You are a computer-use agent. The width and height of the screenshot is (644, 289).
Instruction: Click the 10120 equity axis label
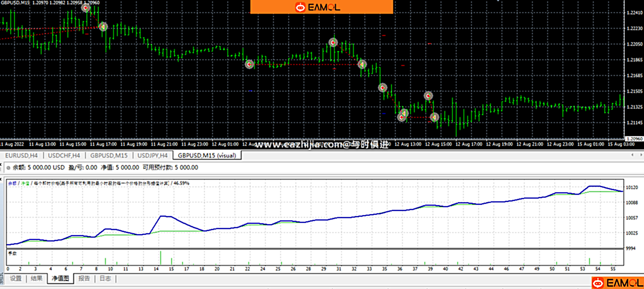point(633,188)
